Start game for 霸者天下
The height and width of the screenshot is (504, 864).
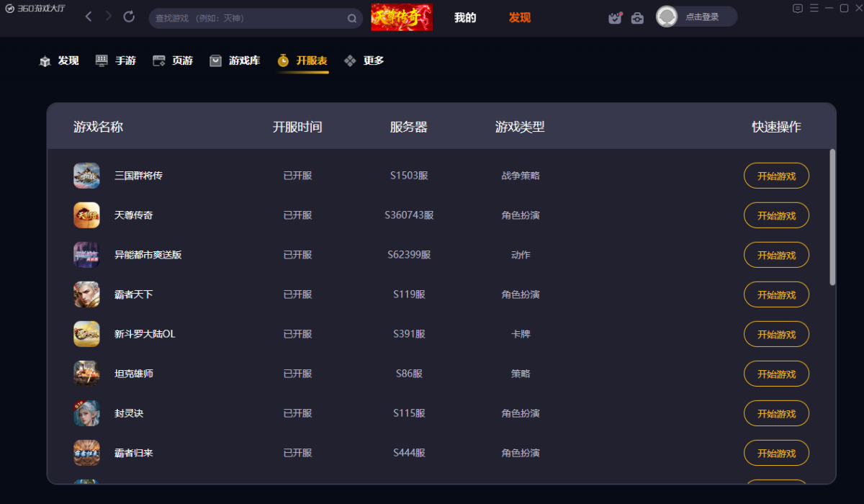pos(776,294)
